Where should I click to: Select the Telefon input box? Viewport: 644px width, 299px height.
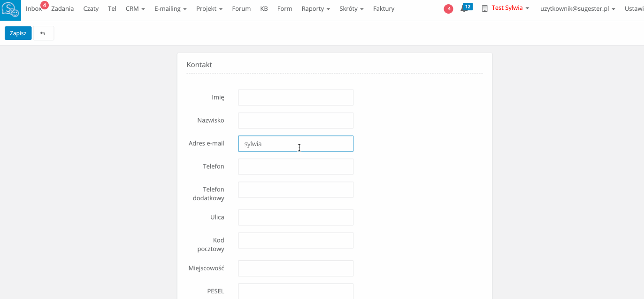[x=295, y=167]
